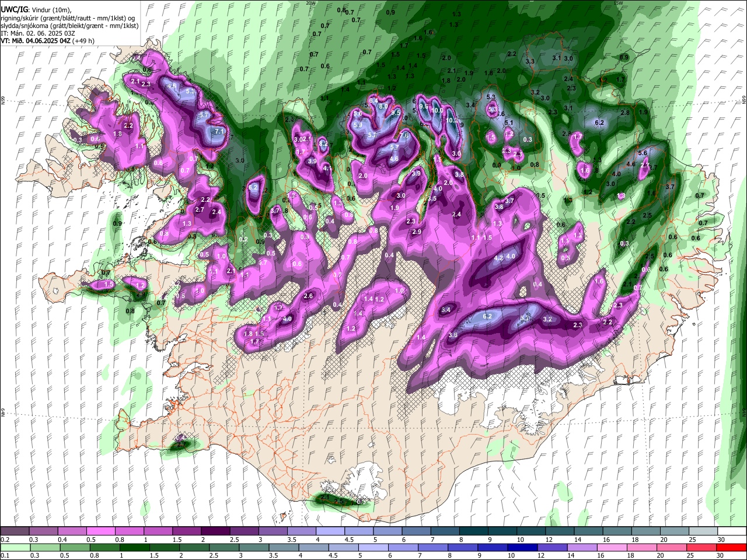This screenshot has height=560, width=747.
Task: Click the snowfall value 2.6 on the map
Action: pyautogui.click(x=309, y=296)
